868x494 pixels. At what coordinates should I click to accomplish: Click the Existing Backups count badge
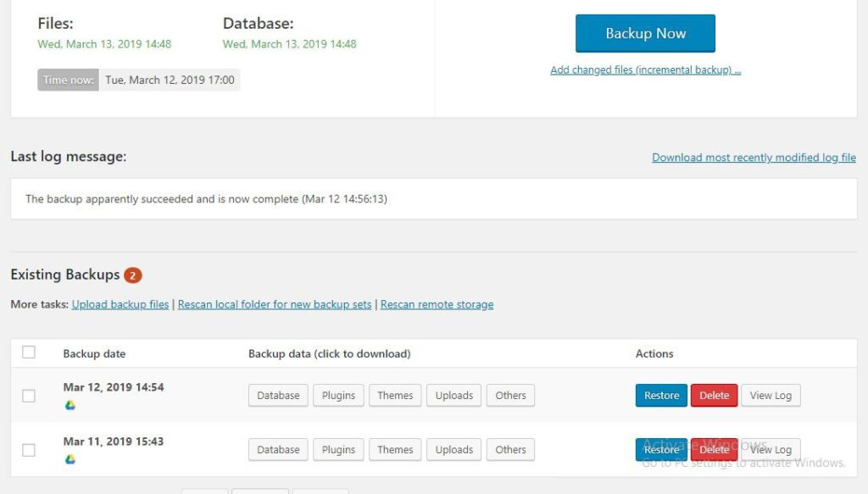click(133, 275)
